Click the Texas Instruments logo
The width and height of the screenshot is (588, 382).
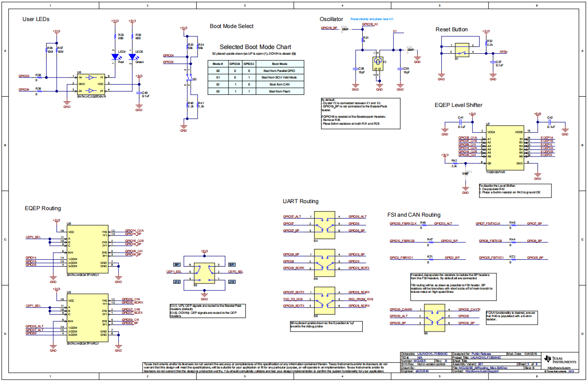coord(562,360)
